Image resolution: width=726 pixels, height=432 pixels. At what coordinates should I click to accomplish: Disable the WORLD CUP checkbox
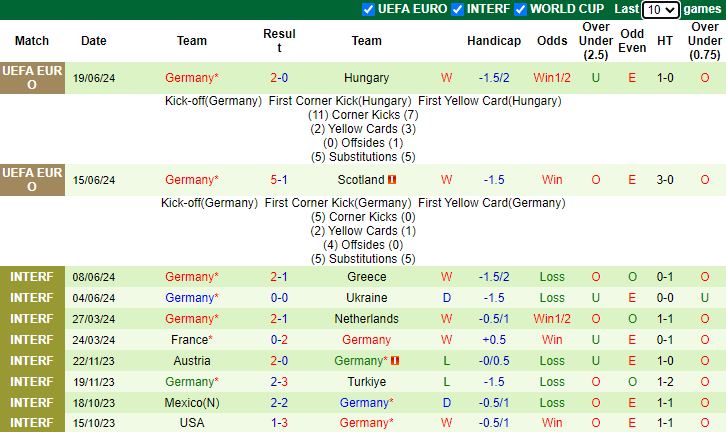pyautogui.click(x=520, y=9)
